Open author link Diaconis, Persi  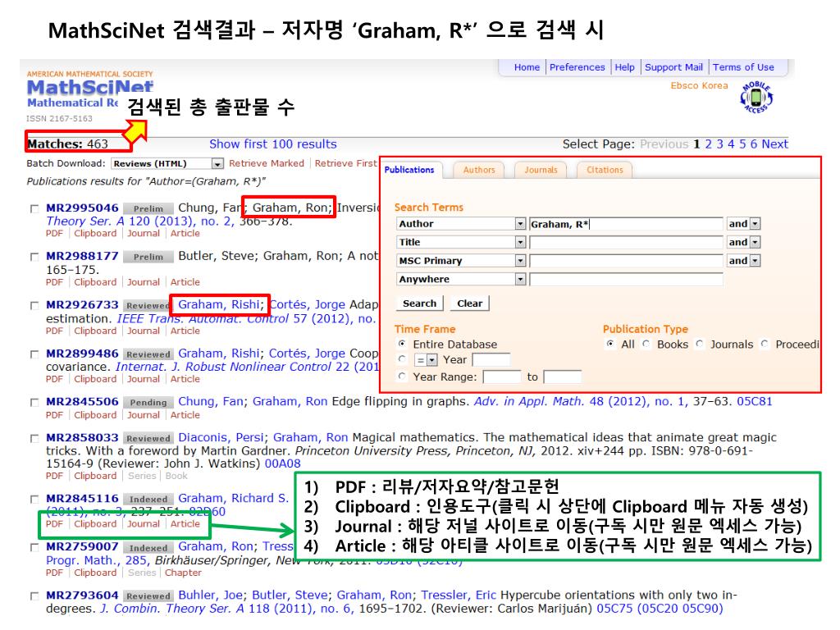click(221, 438)
